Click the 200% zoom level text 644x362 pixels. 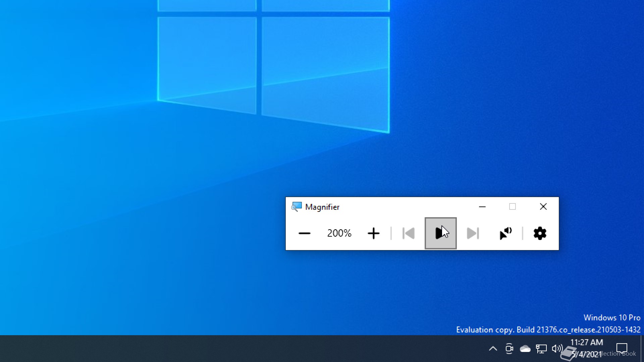[x=339, y=233]
